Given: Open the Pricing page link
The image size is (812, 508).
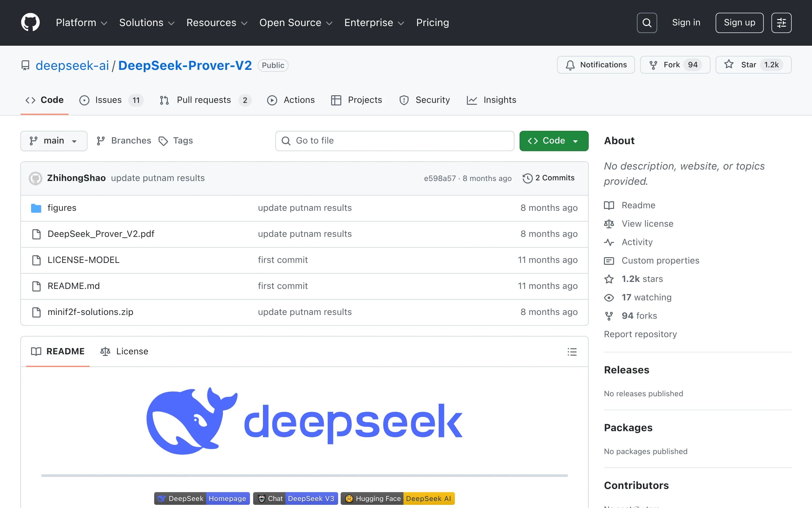Looking at the screenshot, I should (433, 23).
